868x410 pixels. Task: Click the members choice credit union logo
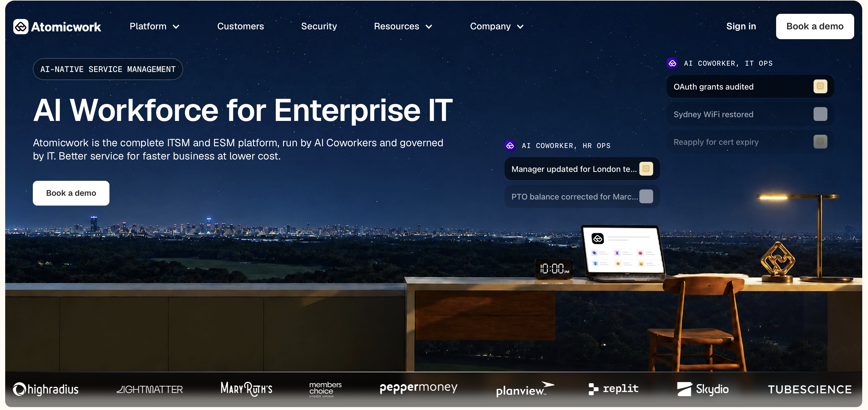[325, 390]
